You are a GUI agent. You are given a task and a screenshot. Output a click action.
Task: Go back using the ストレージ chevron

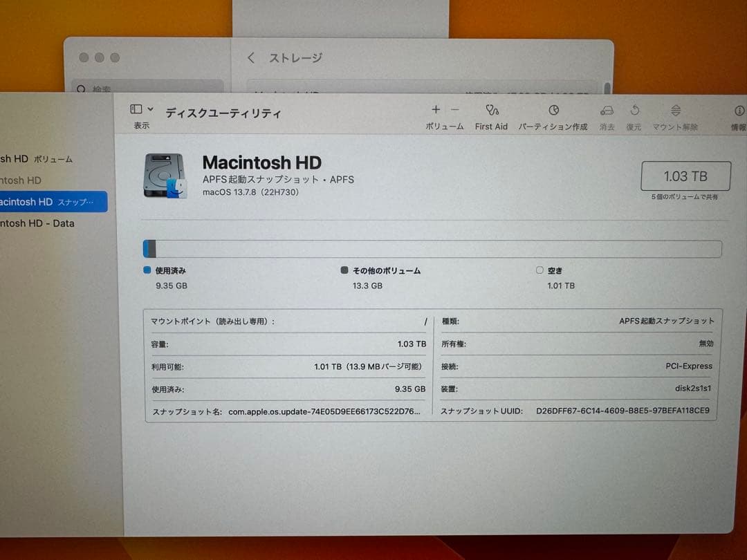click(251, 58)
